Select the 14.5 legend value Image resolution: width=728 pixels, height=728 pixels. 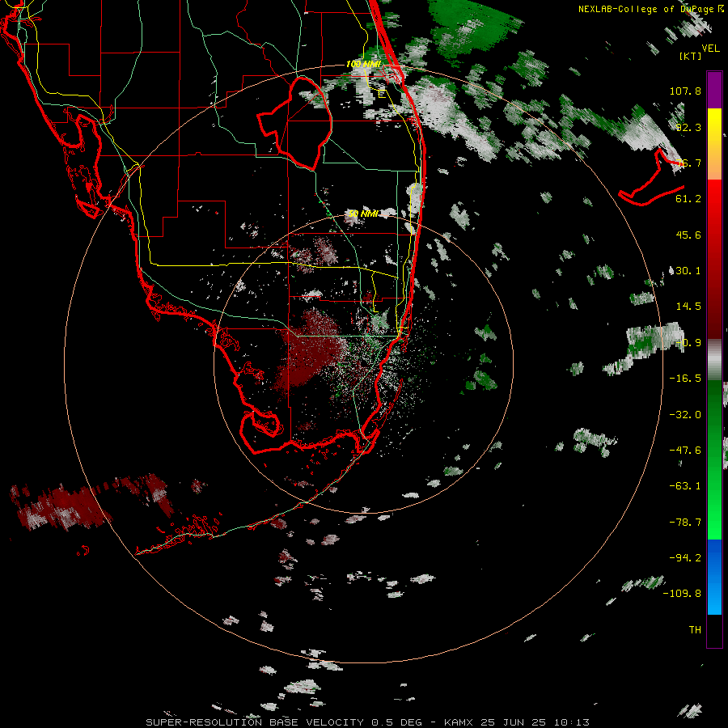(x=688, y=307)
